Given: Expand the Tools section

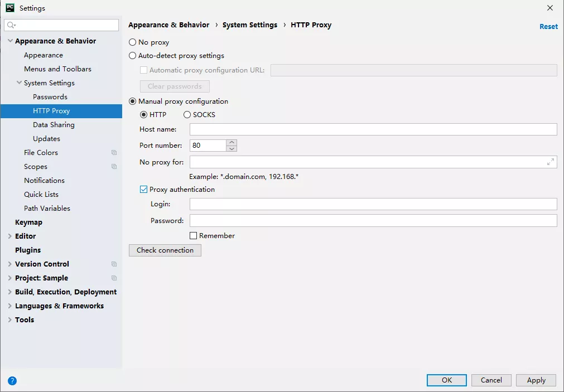Looking at the screenshot, I should tap(9, 320).
